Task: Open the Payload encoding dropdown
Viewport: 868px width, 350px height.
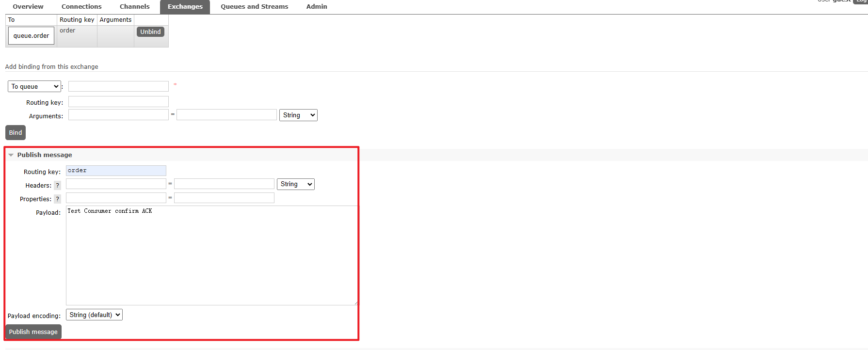Action: (94, 315)
